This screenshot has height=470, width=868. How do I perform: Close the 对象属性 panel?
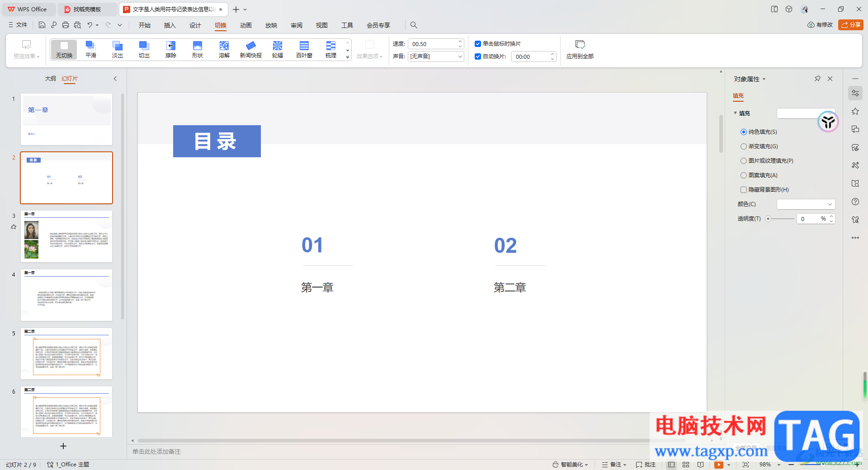[830, 79]
